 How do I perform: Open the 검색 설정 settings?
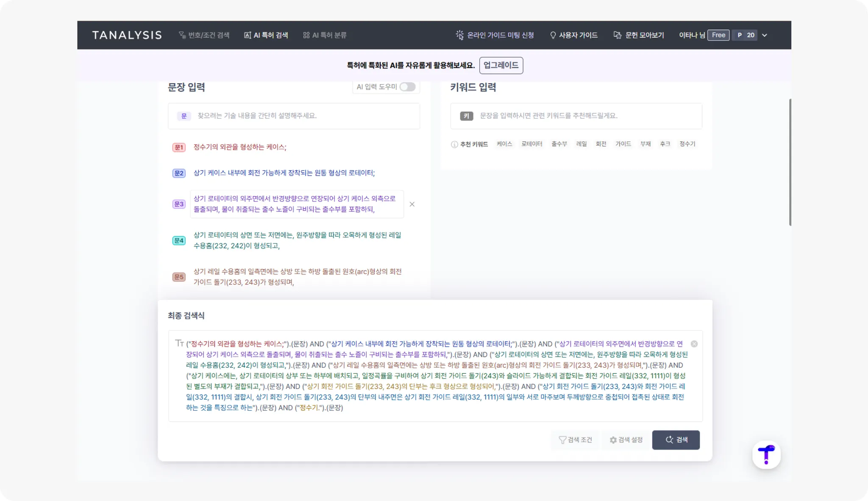(626, 440)
